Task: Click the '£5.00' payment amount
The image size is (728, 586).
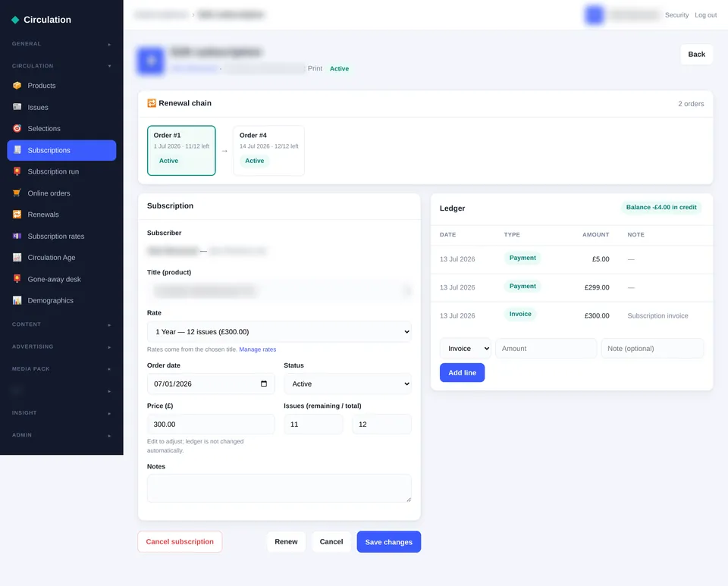Action: (x=601, y=259)
